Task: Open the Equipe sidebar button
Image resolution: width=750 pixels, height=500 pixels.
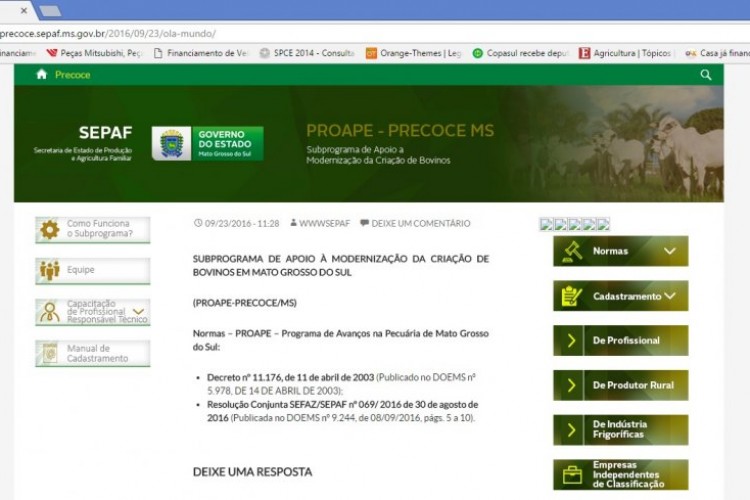Action: [x=92, y=270]
